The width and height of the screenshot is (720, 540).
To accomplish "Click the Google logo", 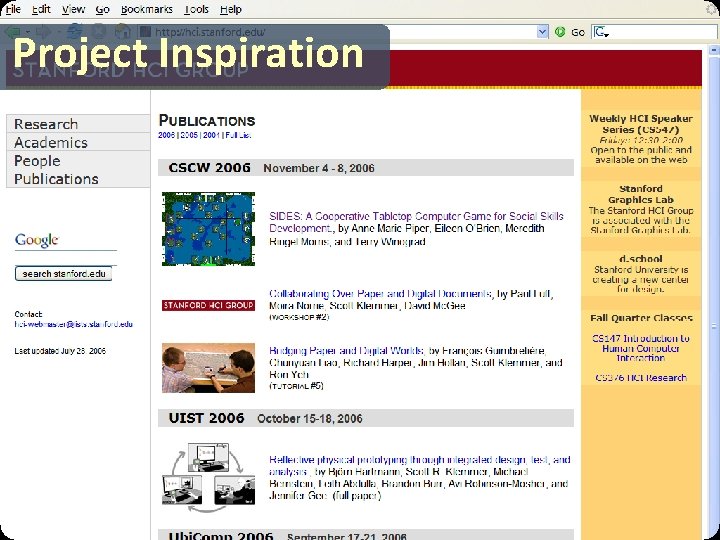I will click(37, 240).
